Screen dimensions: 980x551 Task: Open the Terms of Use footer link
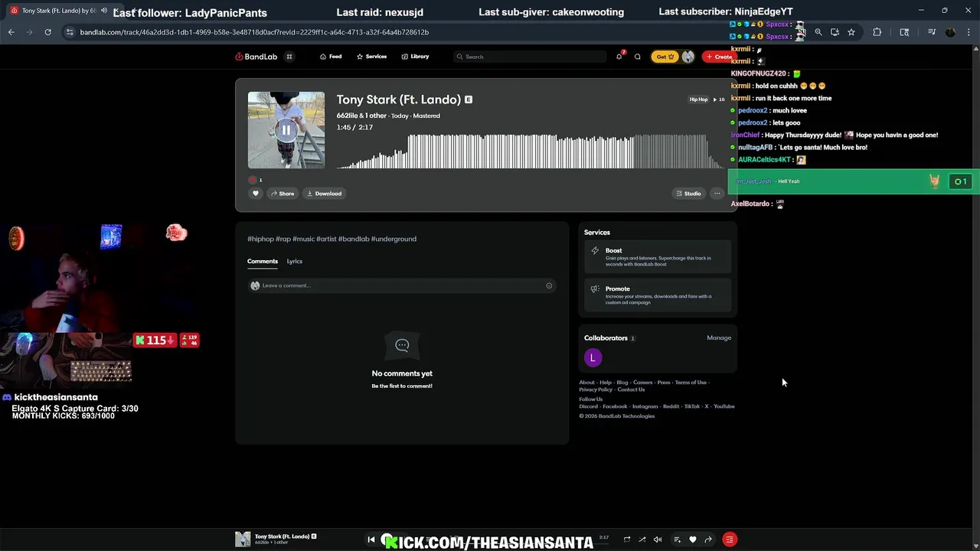click(691, 383)
